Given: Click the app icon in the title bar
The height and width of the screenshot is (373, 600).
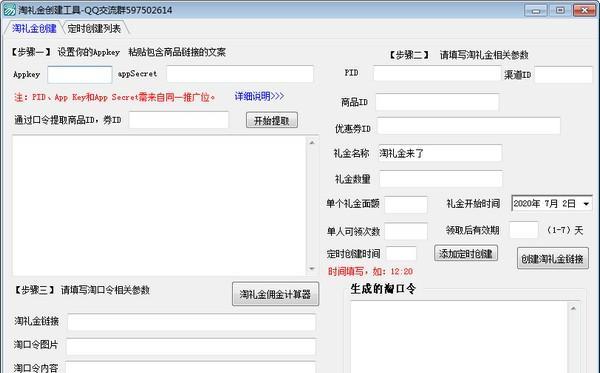Looking at the screenshot, I should 9,10.
